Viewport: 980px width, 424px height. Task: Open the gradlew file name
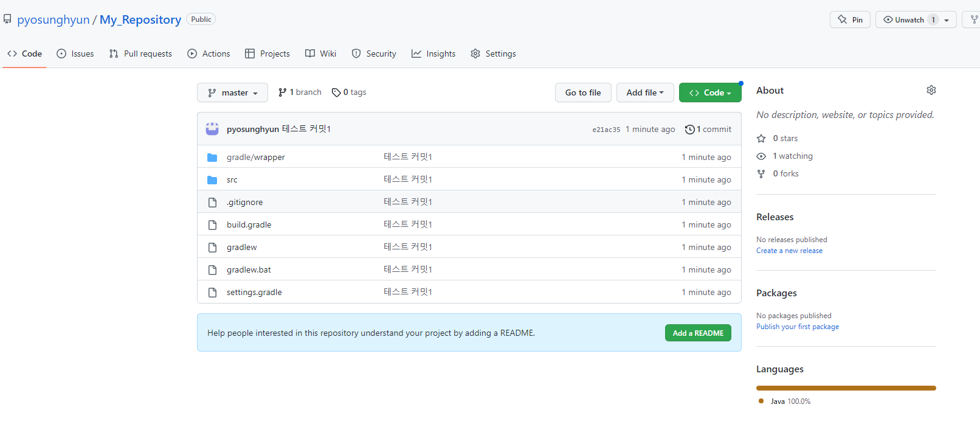coord(242,248)
